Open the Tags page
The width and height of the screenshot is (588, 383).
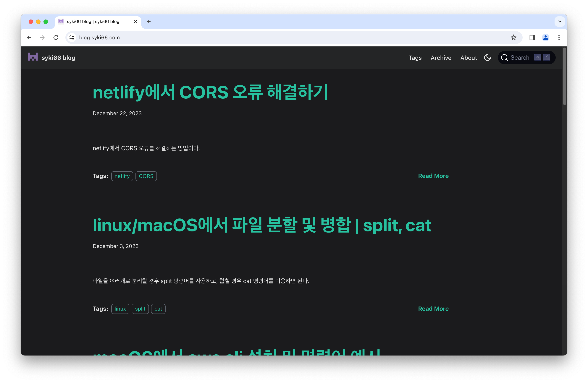[x=415, y=58]
